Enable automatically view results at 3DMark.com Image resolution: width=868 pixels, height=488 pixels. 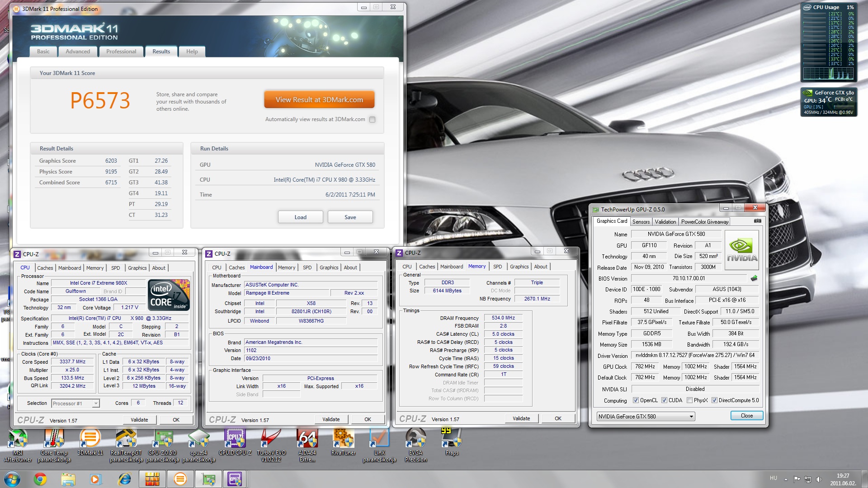(372, 120)
